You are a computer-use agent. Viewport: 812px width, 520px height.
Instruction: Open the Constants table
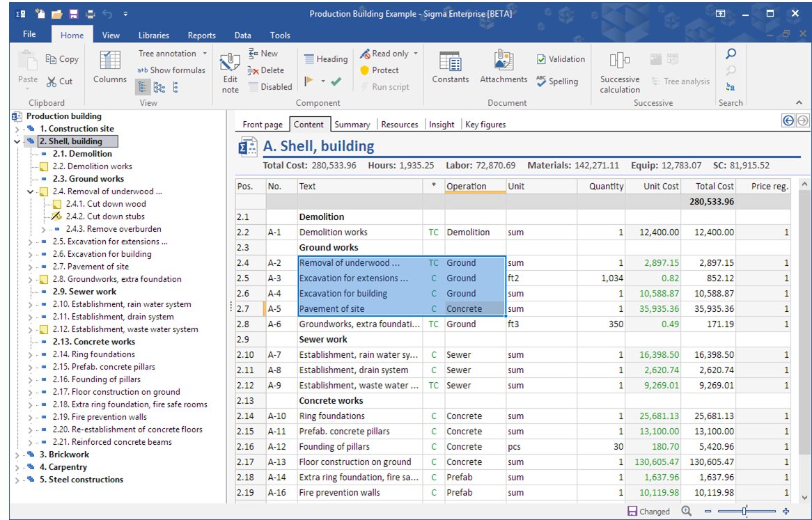coord(451,68)
